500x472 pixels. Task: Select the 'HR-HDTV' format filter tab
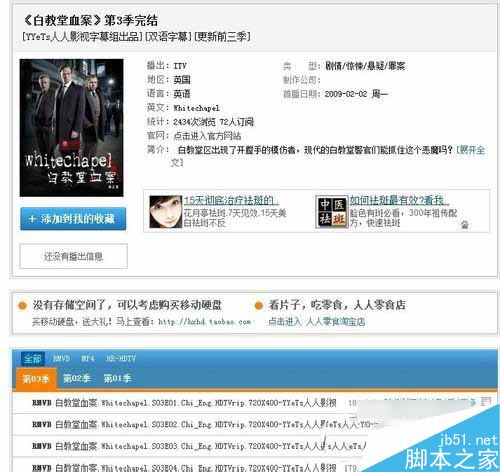click(x=121, y=359)
